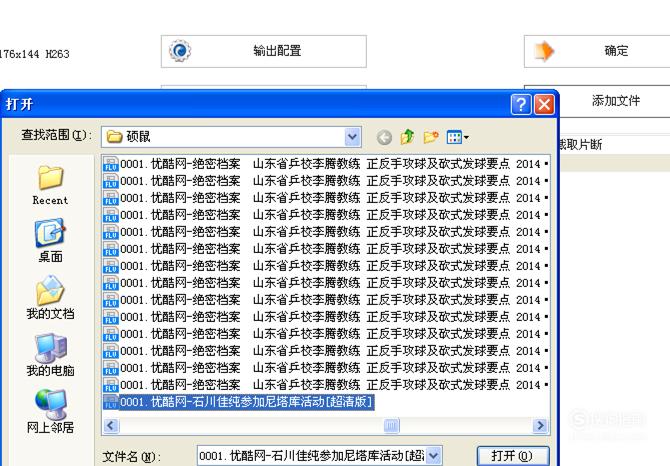Jump to 桌面 in the places bar
670x466 pixels.
tap(50, 240)
